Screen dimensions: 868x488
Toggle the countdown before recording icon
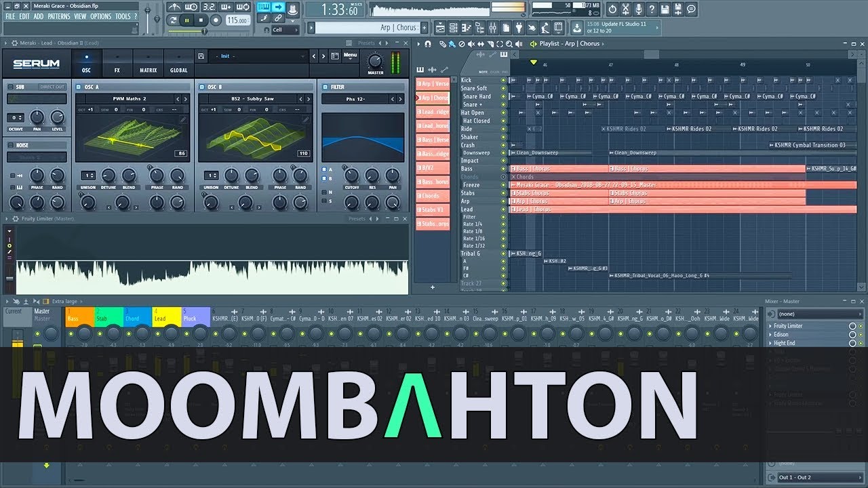pyautogui.click(x=209, y=7)
